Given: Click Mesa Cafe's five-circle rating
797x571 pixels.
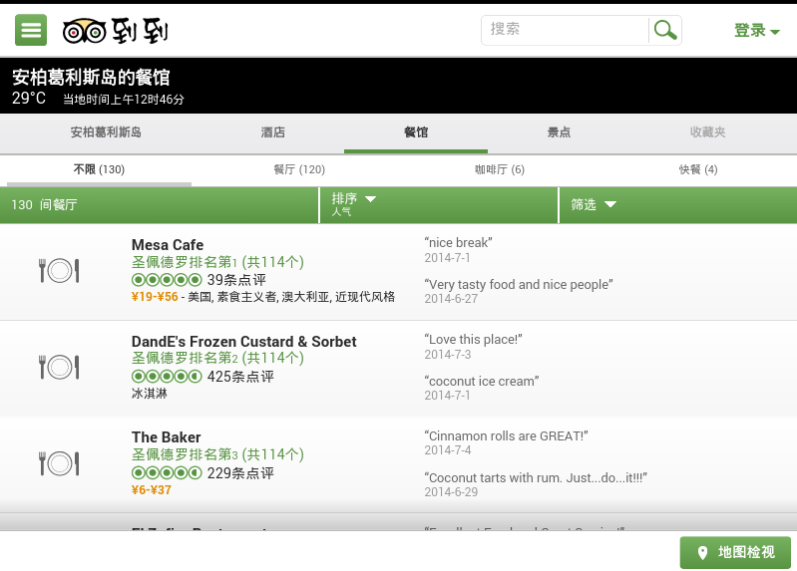Looking at the screenshot, I should pyautogui.click(x=167, y=280).
